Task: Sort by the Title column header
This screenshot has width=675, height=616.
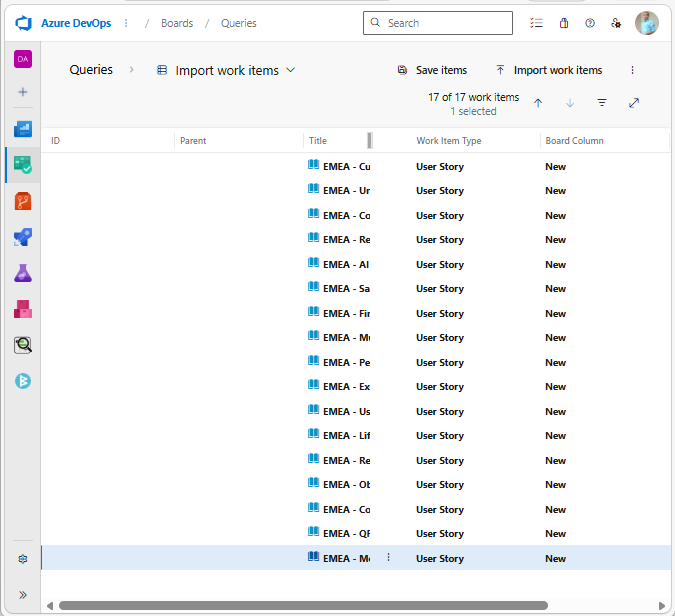Action: coord(318,141)
